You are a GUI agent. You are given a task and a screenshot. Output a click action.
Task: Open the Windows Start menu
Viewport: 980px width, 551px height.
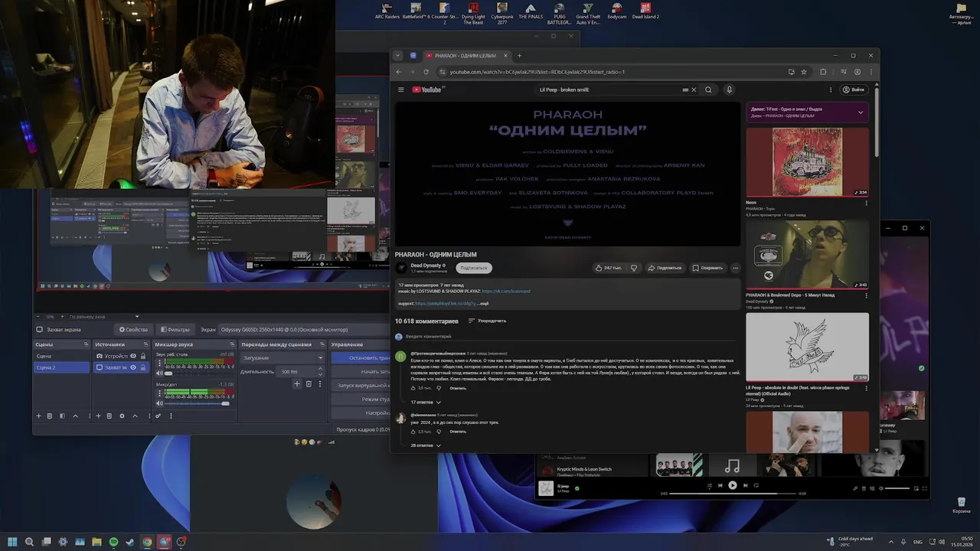coord(12,542)
